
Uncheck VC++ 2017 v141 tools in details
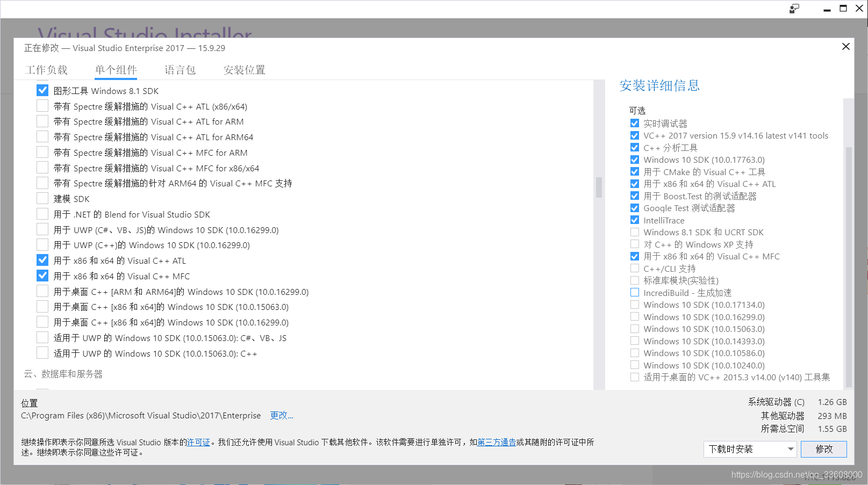635,135
